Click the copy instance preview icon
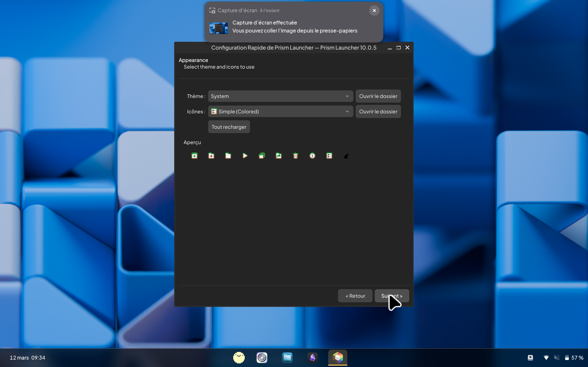The height and width of the screenshot is (367, 588). 262,156
